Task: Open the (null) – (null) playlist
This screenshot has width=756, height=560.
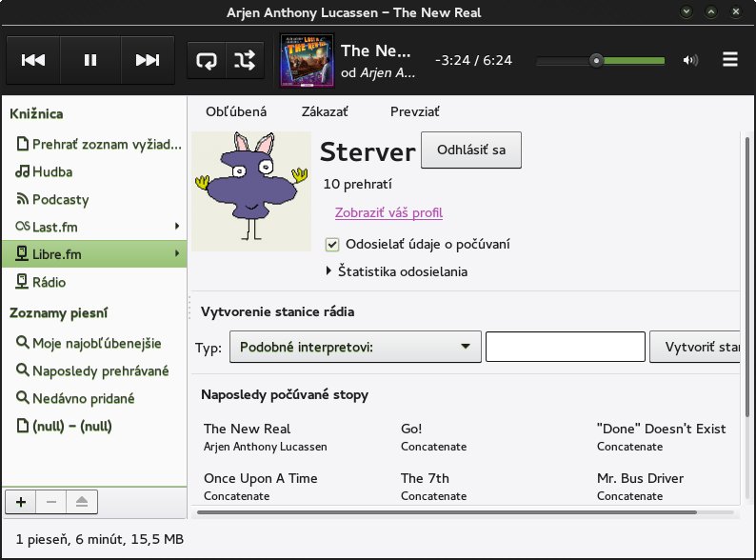Action: coord(94,426)
